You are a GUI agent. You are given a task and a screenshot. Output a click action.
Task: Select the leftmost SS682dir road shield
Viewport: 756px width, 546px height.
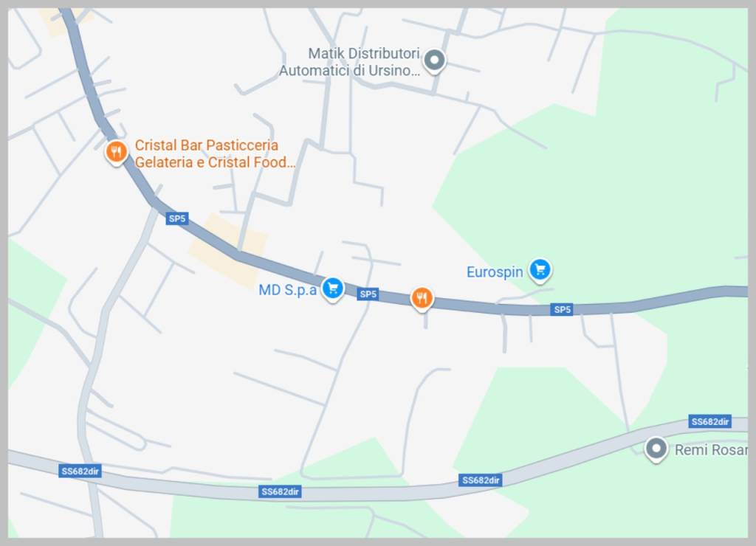tap(80, 471)
